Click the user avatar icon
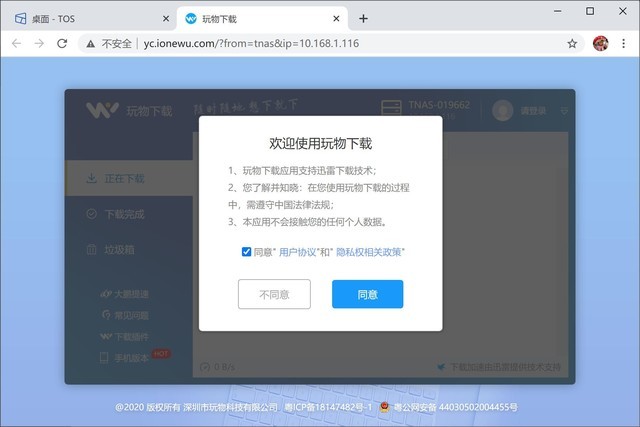The width and height of the screenshot is (640, 427). click(x=502, y=110)
